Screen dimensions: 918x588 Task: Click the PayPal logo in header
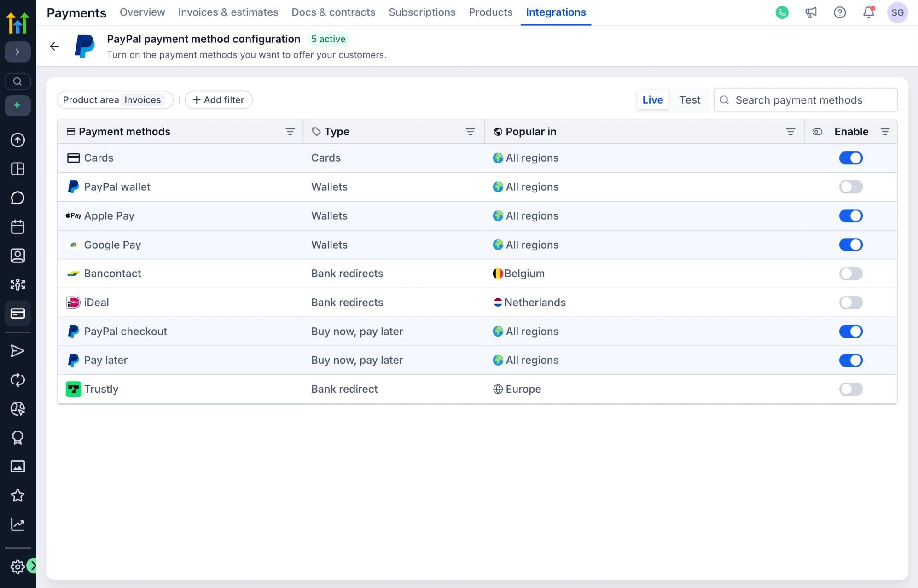tap(85, 46)
